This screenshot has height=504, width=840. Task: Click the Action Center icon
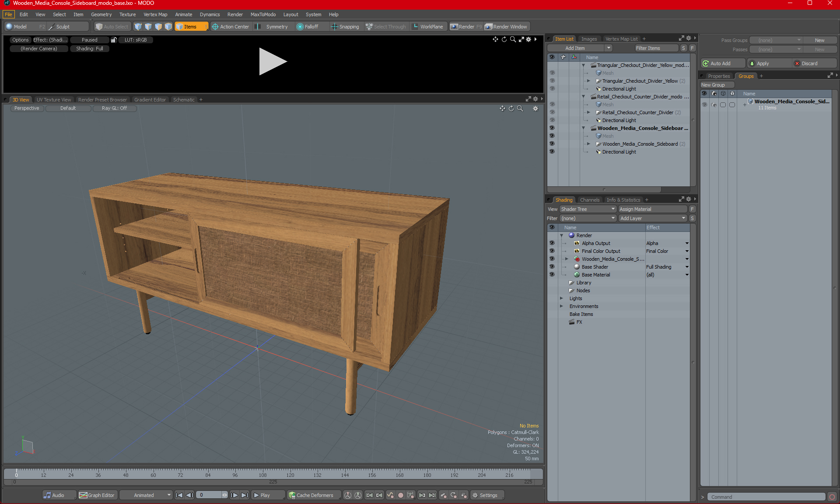click(215, 27)
